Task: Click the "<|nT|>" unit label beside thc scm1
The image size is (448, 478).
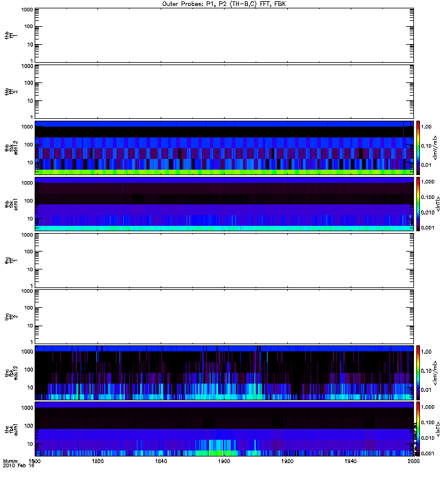Action: tap(438, 429)
